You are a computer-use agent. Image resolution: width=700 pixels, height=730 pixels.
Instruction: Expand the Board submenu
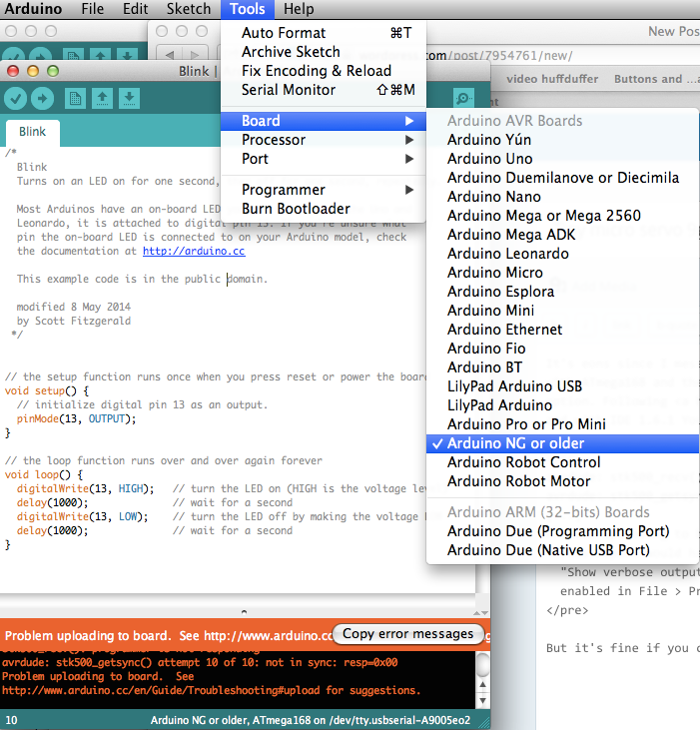point(324,121)
